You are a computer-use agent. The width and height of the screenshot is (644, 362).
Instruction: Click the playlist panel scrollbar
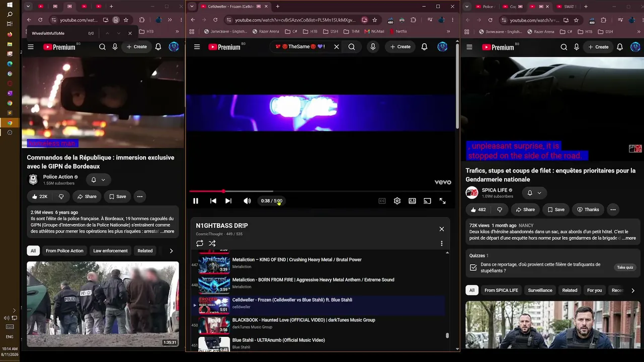pyautogui.click(x=447, y=336)
